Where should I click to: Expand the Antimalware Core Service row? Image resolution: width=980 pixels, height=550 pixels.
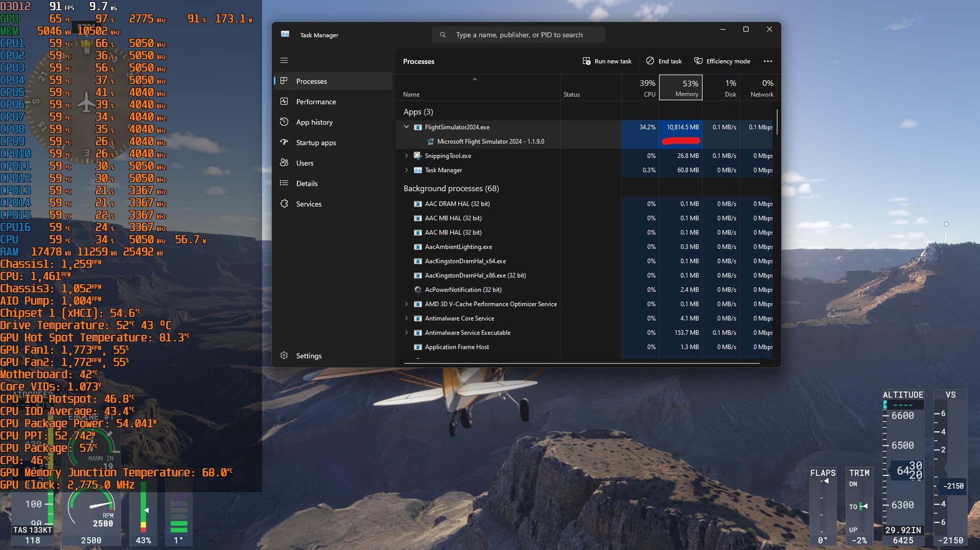[x=406, y=318]
